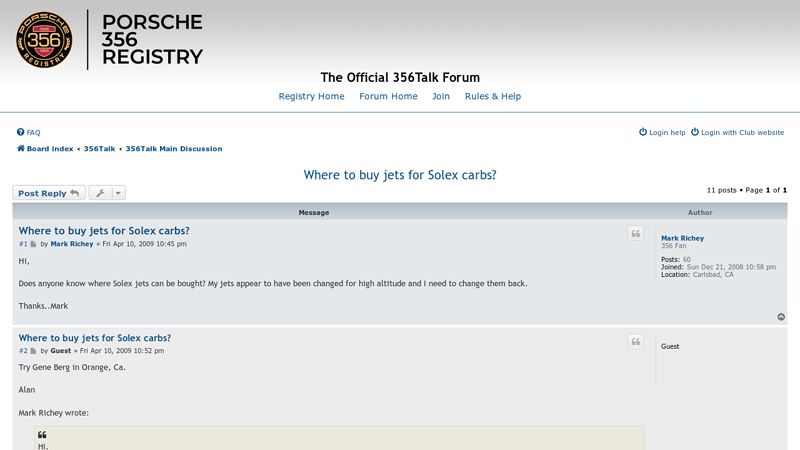Click the jump-to-top arrow in first post
Screen dimensions: 800x450
[x=781, y=317]
